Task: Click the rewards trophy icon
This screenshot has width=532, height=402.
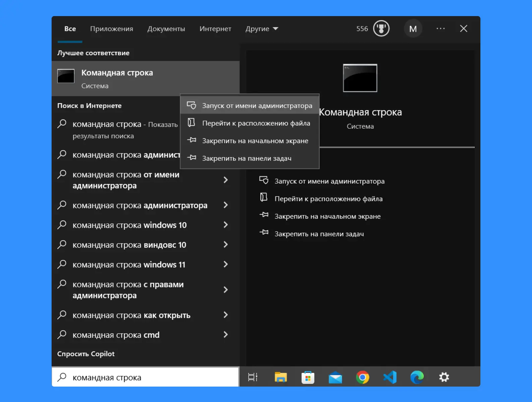Action: (381, 28)
